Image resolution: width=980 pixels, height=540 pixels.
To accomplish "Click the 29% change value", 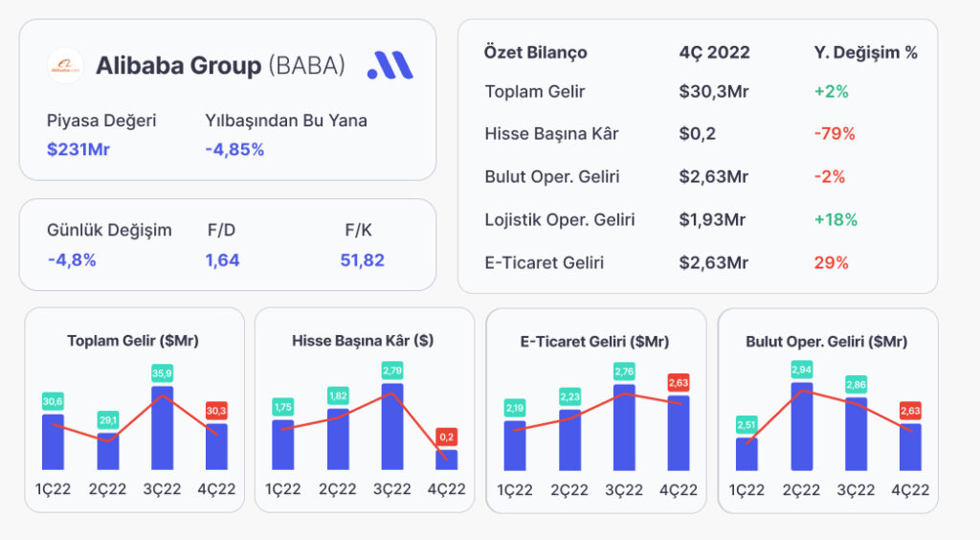I will point(832,262).
